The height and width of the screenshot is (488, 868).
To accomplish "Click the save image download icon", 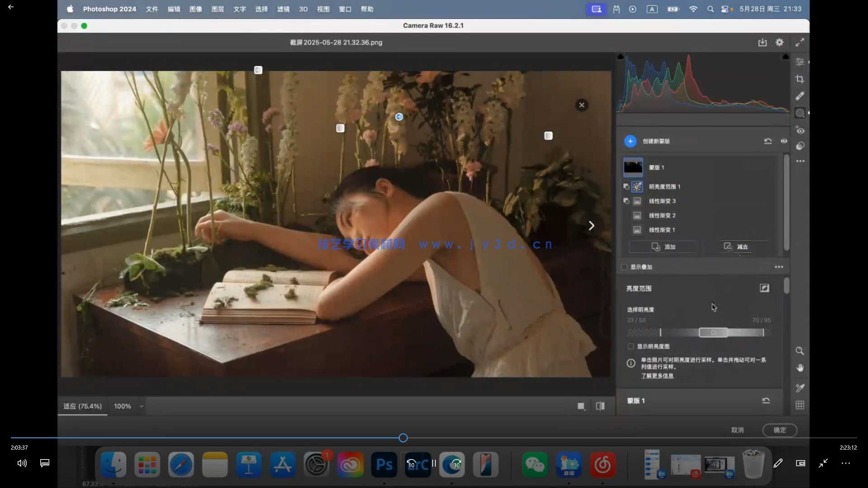I will click(762, 42).
